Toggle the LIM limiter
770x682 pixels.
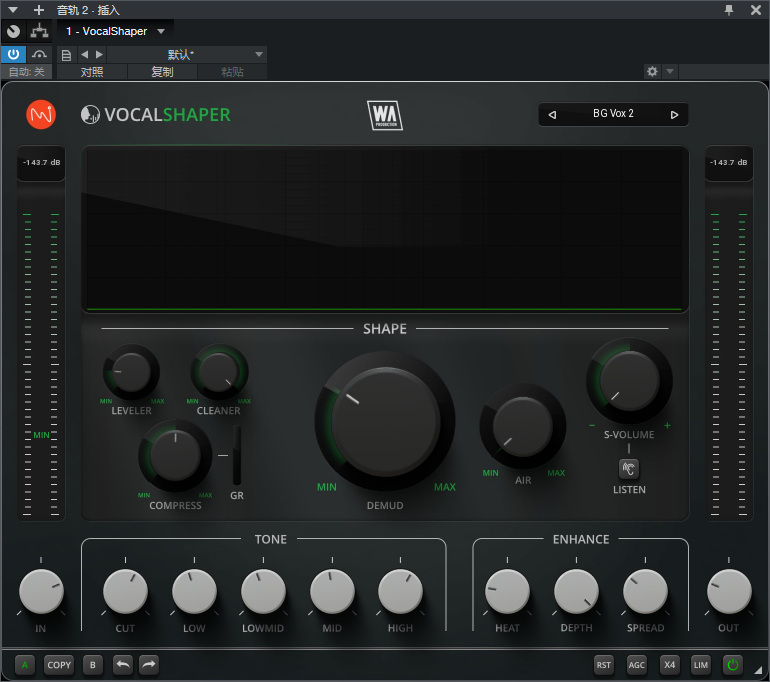701,665
